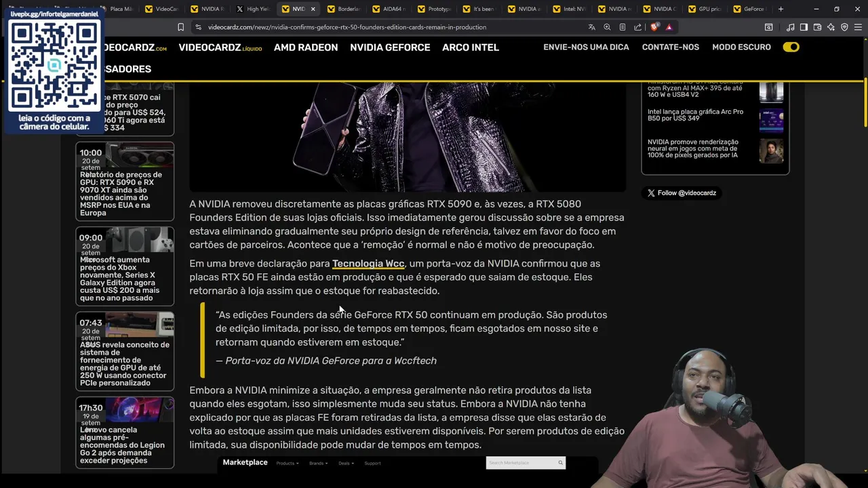Switch to the Intel: NV tab
Image resolution: width=868 pixels, height=488 pixels.
570,9
